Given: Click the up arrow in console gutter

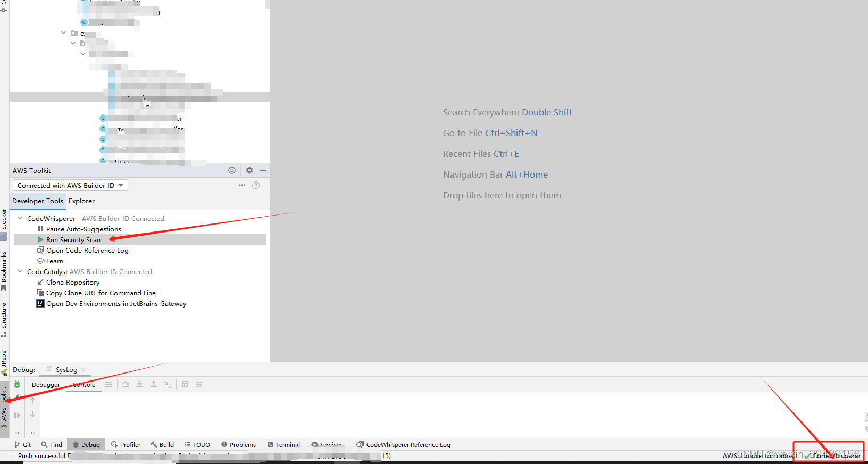Looking at the screenshot, I should pyautogui.click(x=32, y=400).
